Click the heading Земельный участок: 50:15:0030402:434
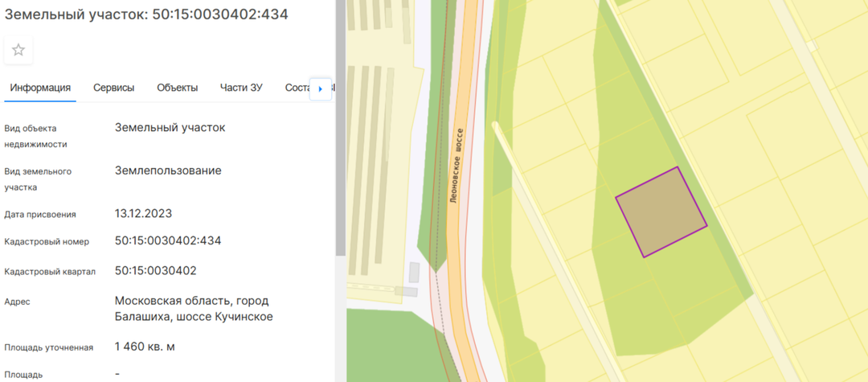This screenshot has height=382, width=868. (x=146, y=14)
